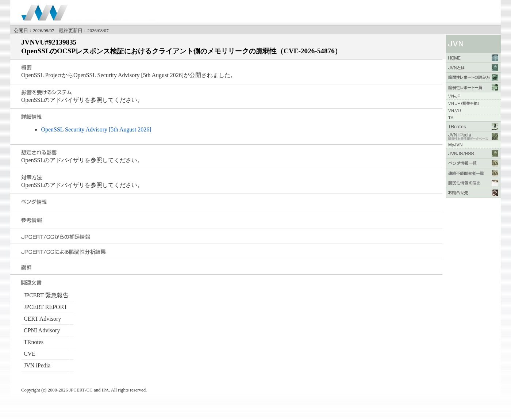
Task: Click the copyright notice text
Action: (84, 390)
